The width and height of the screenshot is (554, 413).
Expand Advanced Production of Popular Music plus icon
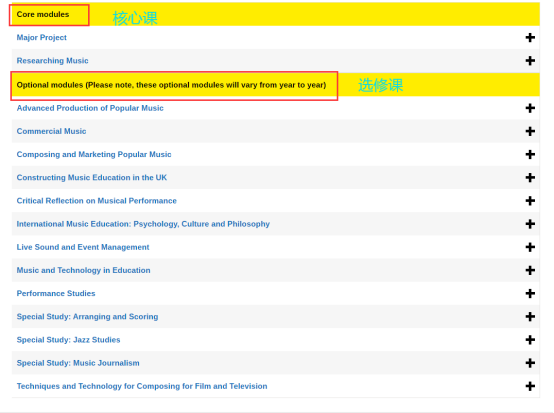point(530,108)
